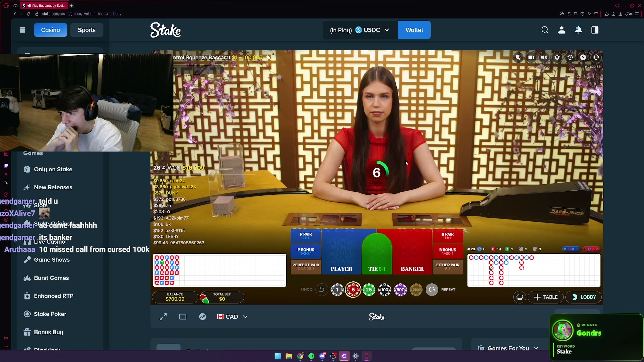
Task: Select the black 100 chip
Action: [x=385, y=290]
